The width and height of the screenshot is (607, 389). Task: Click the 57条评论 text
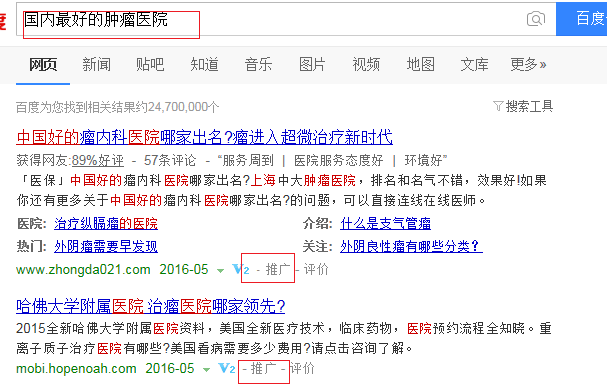170,160
